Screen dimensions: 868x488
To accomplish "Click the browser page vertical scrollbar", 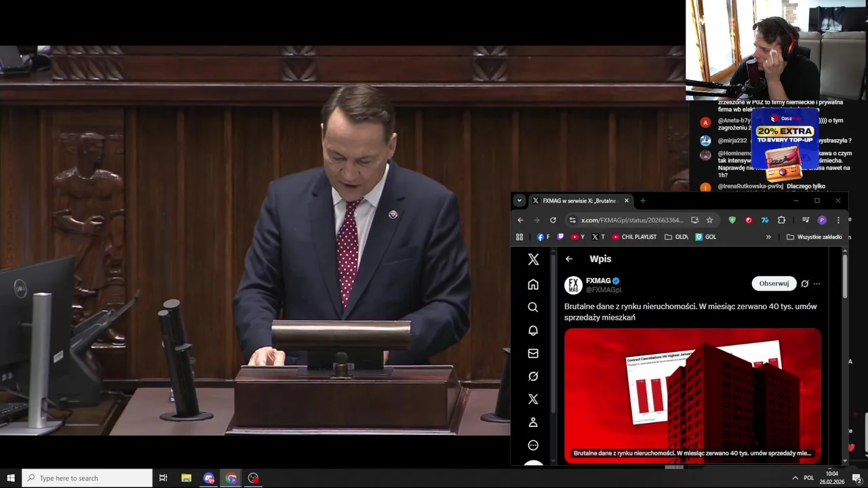I will coord(845,276).
